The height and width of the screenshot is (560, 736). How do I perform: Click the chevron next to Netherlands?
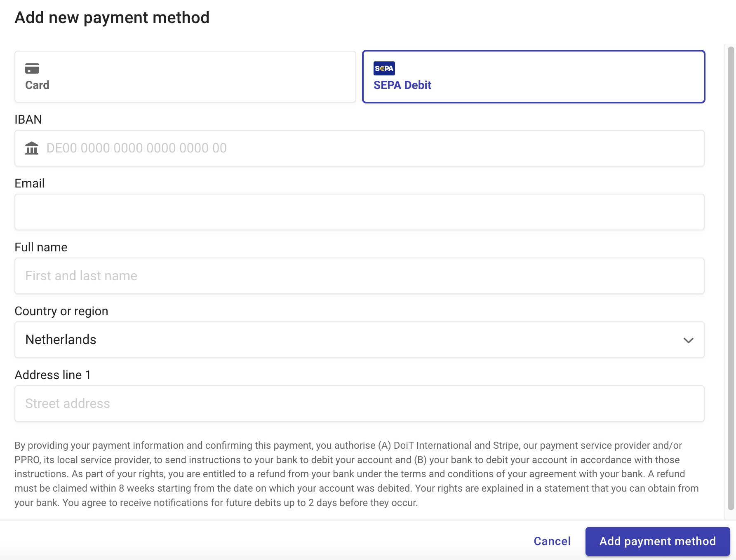(x=688, y=340)
